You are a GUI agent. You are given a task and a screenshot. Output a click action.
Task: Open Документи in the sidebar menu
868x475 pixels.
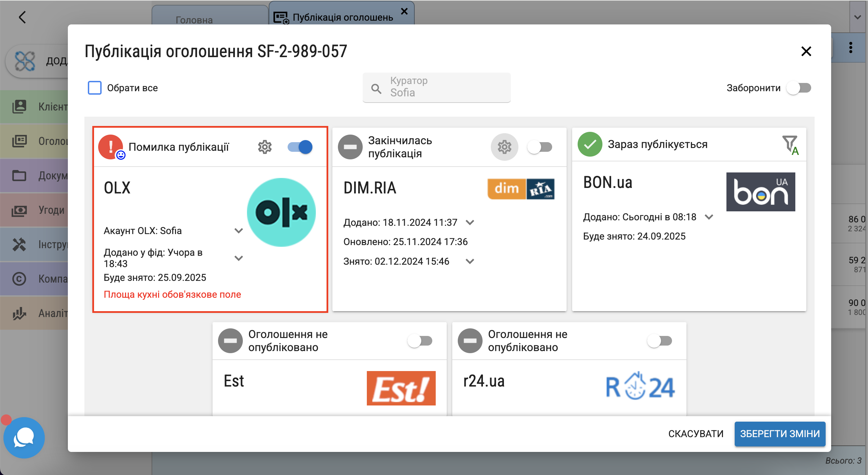tap(34, 176)
